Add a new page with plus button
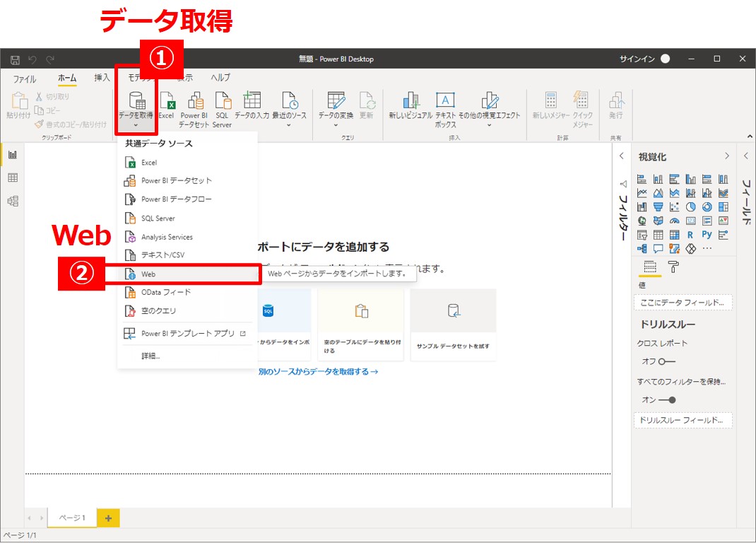 click(108, 518)
